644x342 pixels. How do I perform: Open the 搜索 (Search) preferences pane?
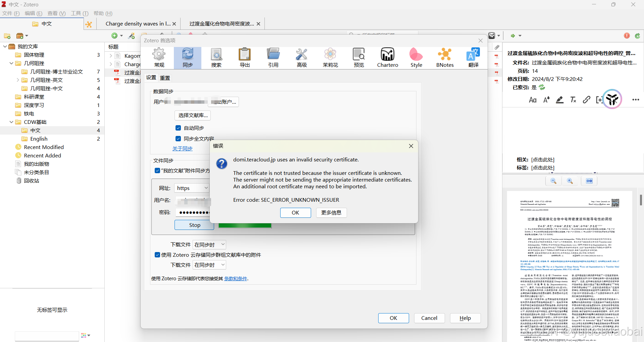(216, 58)
